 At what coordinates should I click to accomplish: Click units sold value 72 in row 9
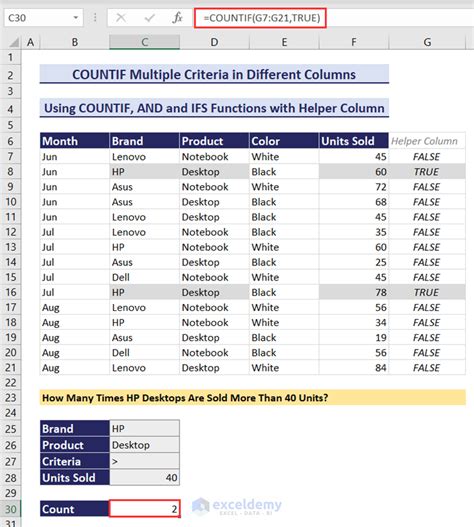click(x=354, y=187)
